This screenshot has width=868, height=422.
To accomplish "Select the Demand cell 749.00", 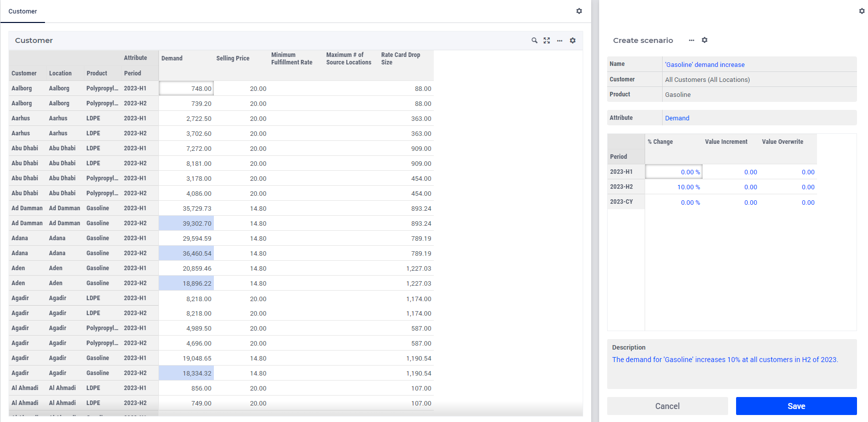I will tap(186, 403).
